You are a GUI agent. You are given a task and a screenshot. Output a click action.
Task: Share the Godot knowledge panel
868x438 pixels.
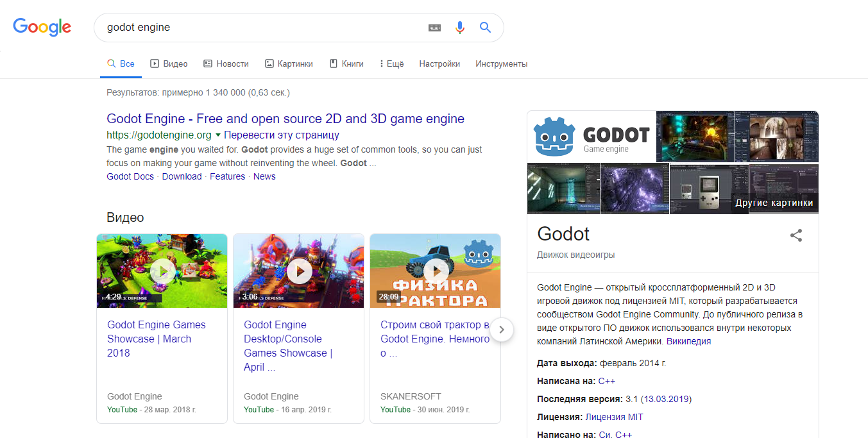[x=796, y=235]
